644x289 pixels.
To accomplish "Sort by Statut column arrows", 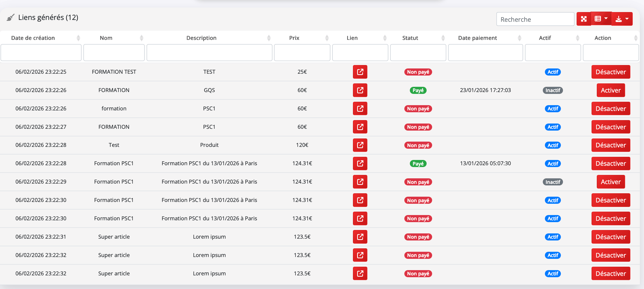I will 443,38.
